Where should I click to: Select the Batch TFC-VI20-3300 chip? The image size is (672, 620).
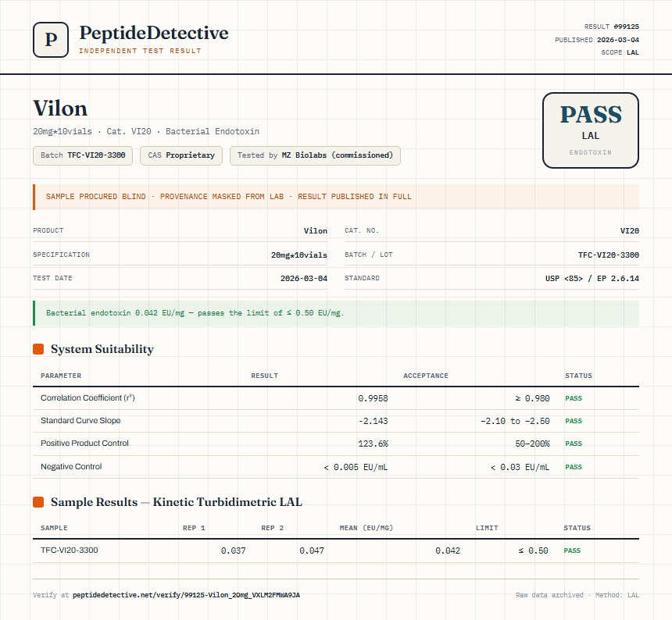[x=83, y=155]
